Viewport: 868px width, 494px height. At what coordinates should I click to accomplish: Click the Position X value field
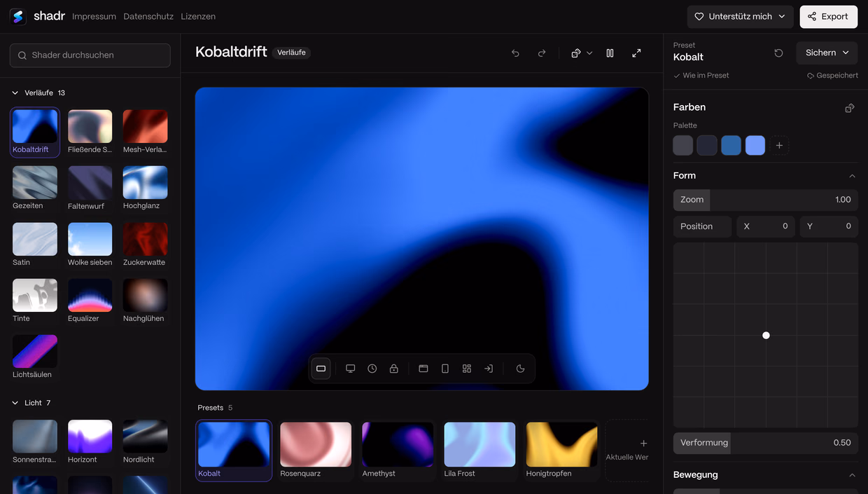tap(766, 226)
